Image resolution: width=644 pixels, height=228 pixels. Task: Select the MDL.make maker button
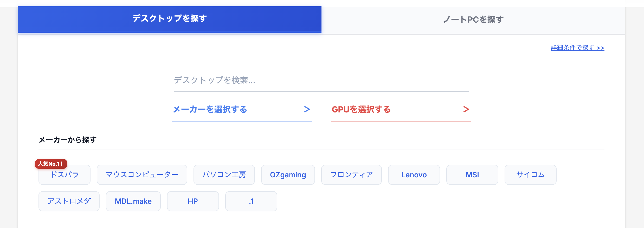pos(133,201)
